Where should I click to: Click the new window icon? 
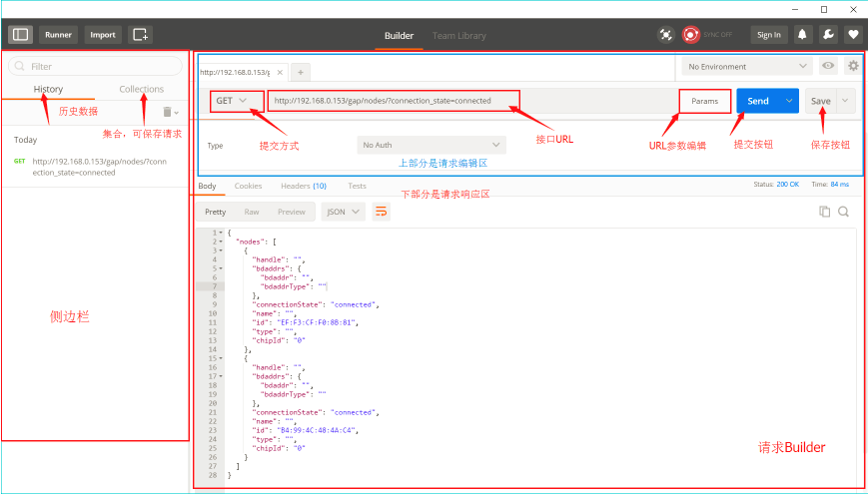click(141, 34)
